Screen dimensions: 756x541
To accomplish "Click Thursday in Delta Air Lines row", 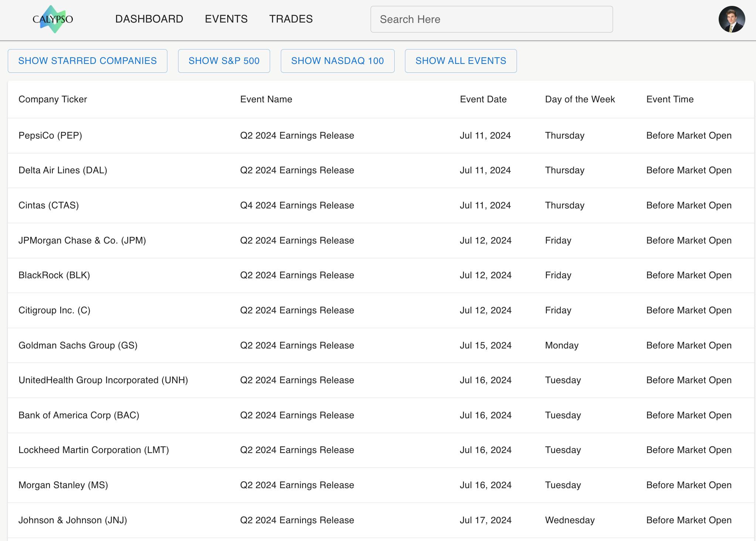I will click(565, 170).
